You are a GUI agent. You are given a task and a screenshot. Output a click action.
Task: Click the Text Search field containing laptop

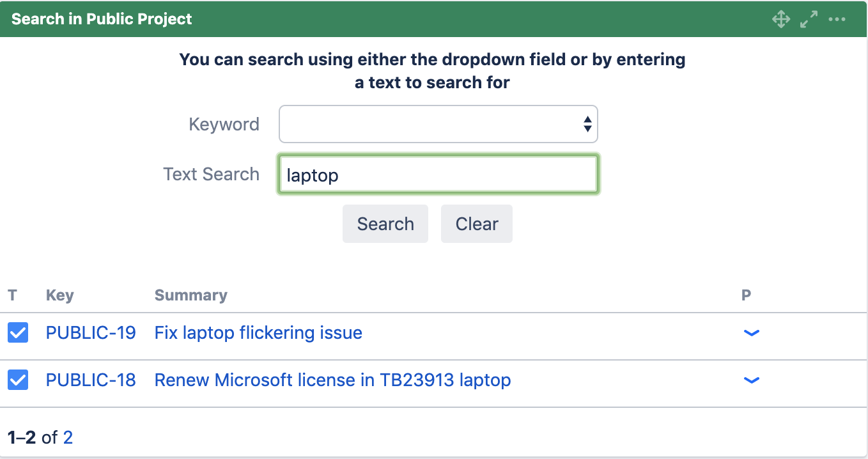pos(438,175)
